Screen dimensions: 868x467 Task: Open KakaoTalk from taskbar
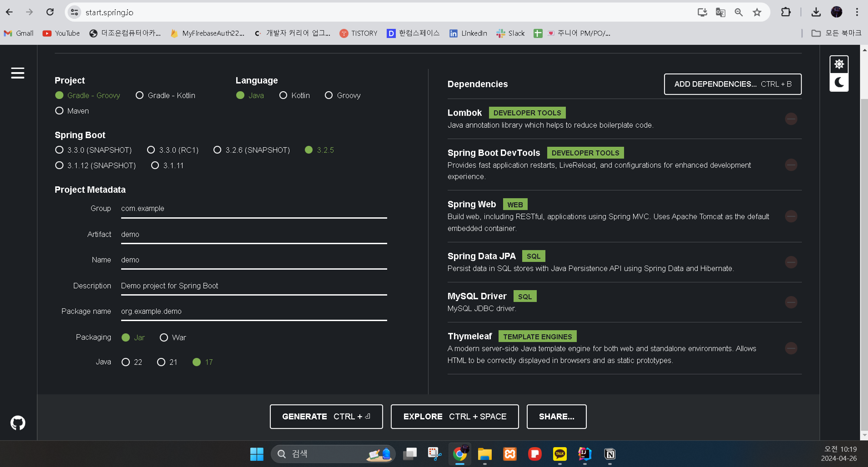click(560, 454)
